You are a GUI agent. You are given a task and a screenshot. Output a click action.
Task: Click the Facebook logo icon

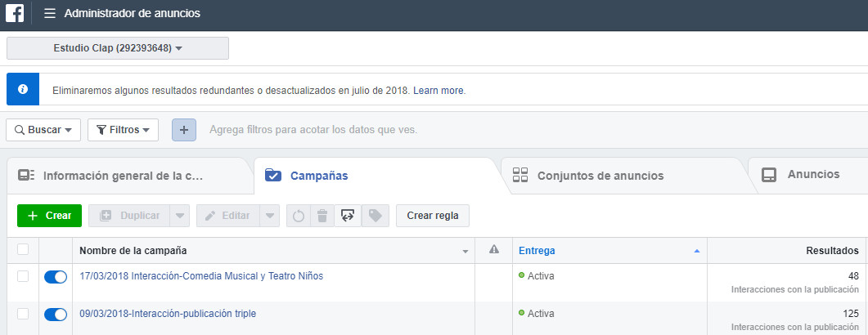[15, 14]
